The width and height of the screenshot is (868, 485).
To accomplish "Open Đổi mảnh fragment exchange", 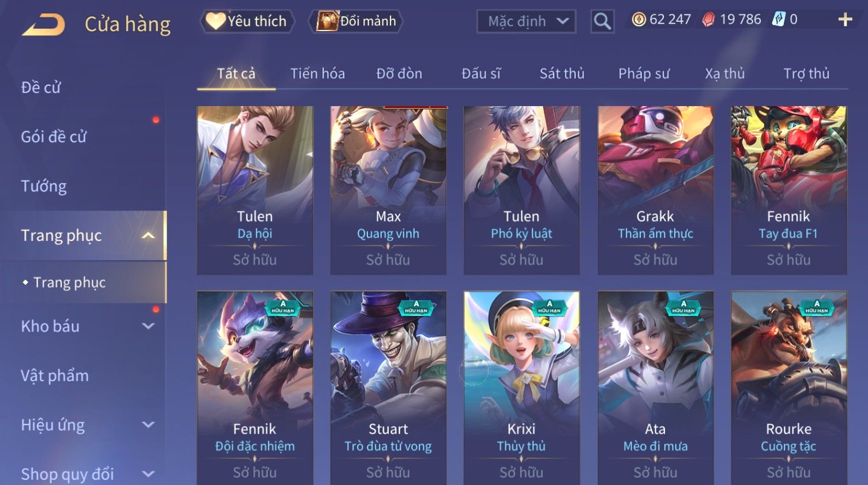I will click(356, 21).
